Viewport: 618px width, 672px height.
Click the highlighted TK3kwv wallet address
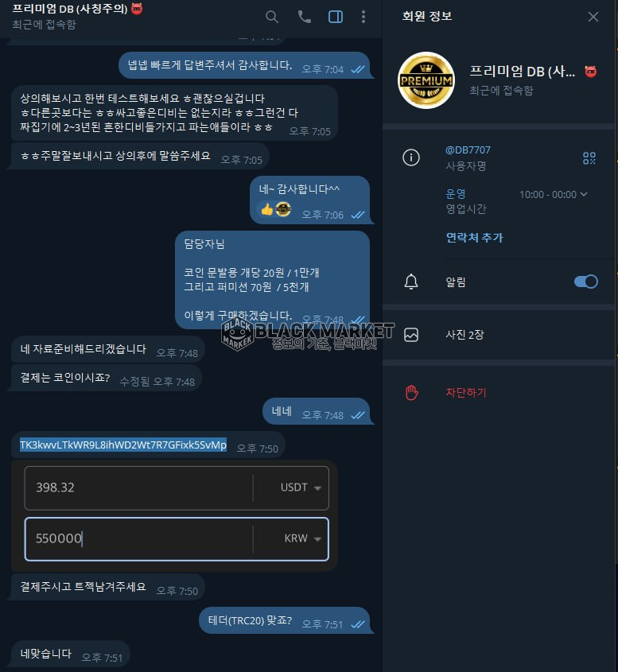pos(123,445)
